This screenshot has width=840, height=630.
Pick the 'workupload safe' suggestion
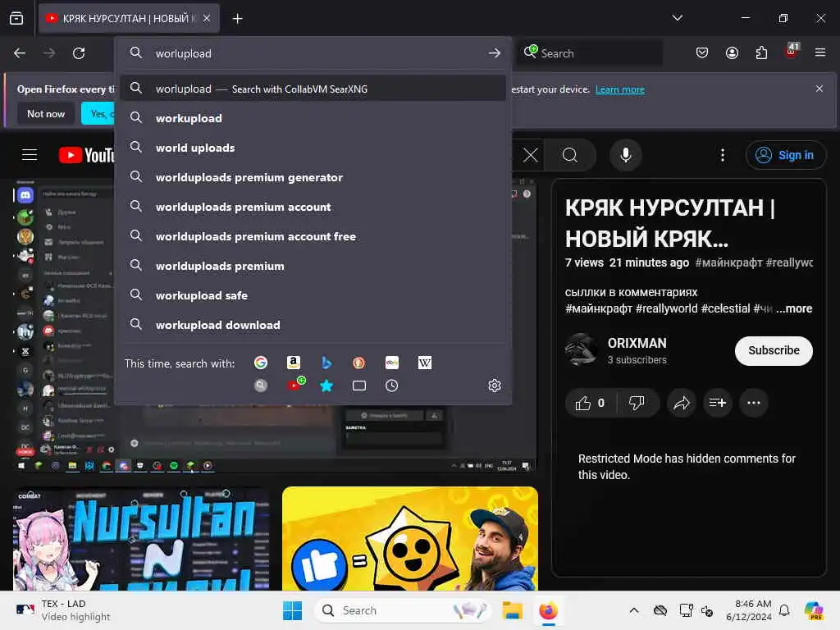tap(313, 295)
